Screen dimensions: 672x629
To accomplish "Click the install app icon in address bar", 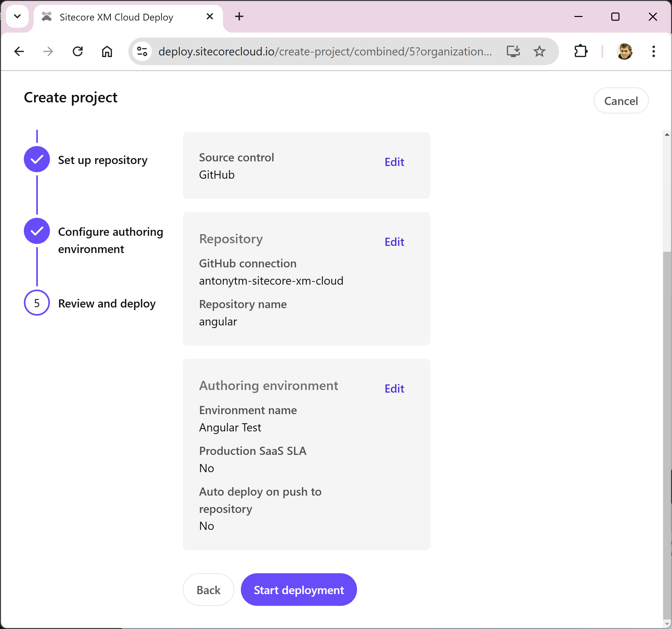I will [513, 51].
